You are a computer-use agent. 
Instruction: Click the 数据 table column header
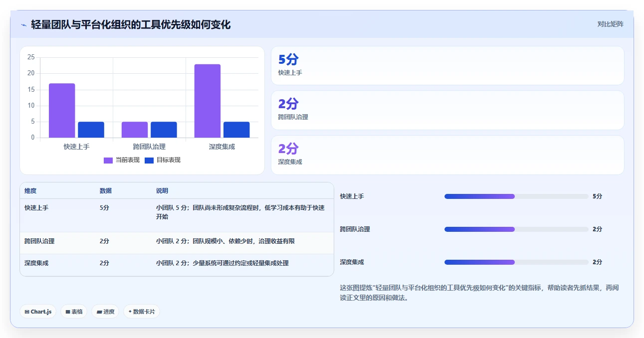click(x=106, y=191)
